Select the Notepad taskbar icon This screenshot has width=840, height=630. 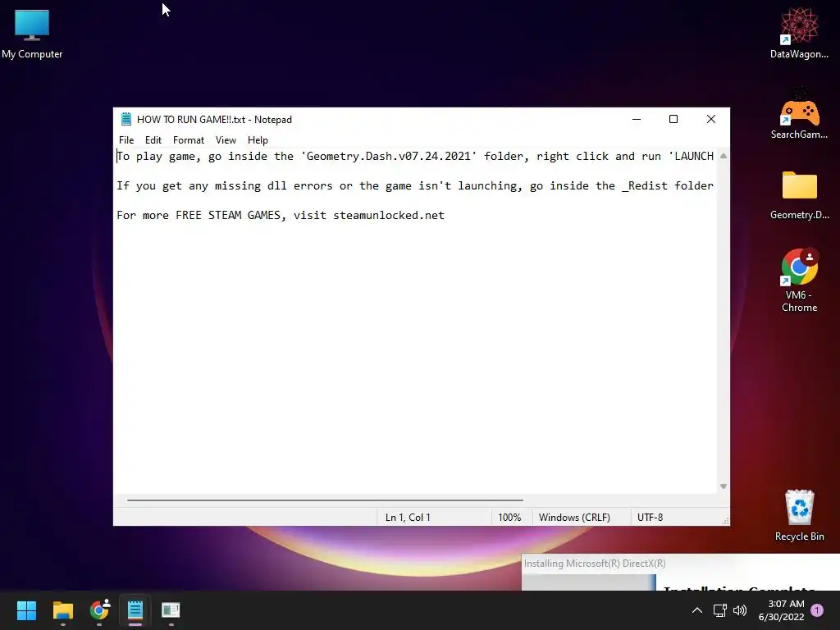tap(135, 610)
